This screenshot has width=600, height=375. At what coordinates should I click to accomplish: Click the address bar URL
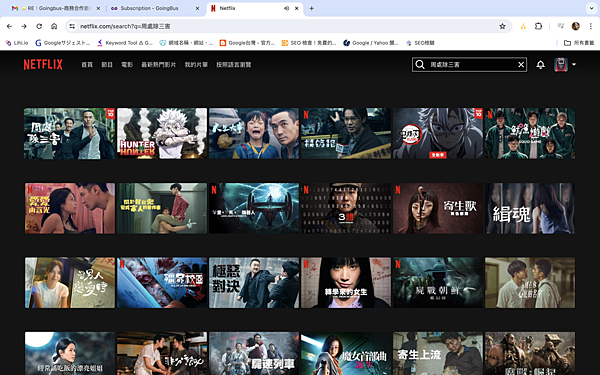[125, 26]
